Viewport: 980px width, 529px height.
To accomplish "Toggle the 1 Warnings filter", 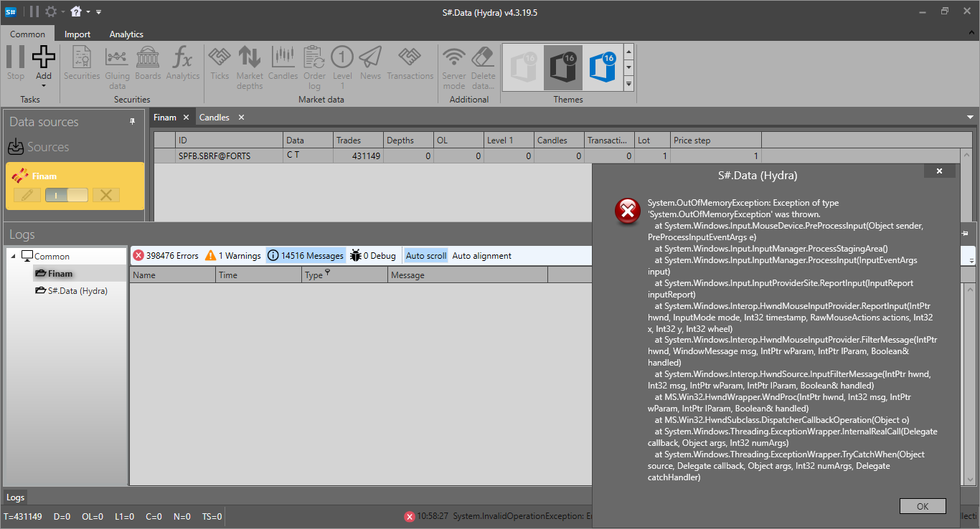I will pyautogui.click(x=233, y=256).
